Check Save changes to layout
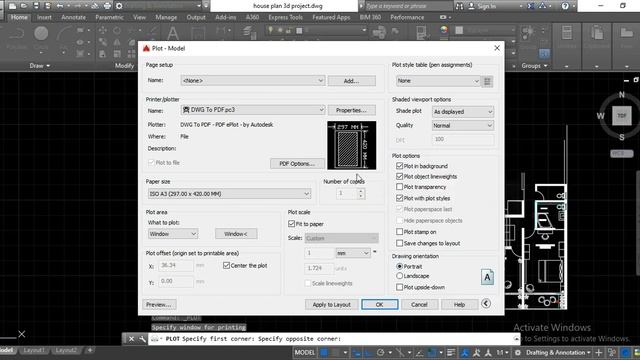 pyautogui.click(x=400, y=243)
